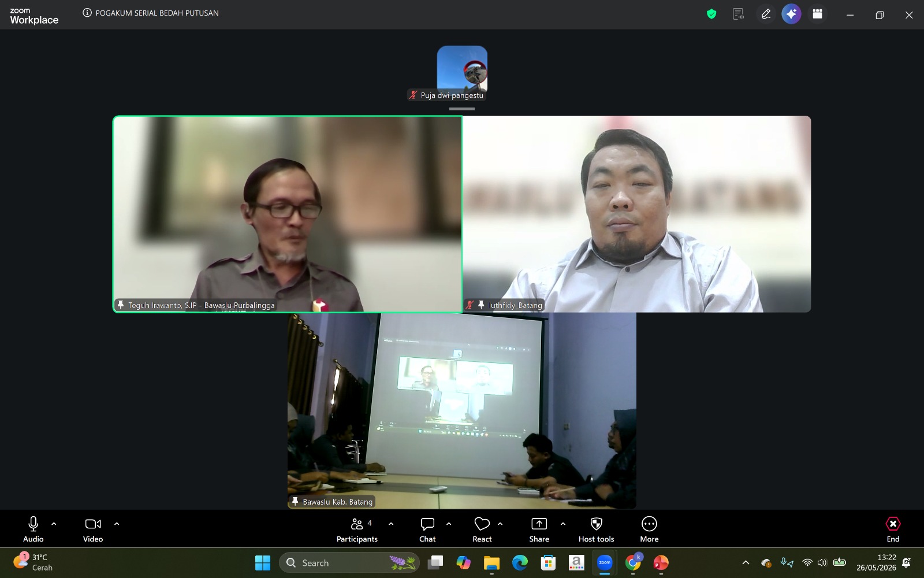Image resolution: width=924 pixels, height=578 pixels.
Task: Start Share screen
Action: pos(539,529)
